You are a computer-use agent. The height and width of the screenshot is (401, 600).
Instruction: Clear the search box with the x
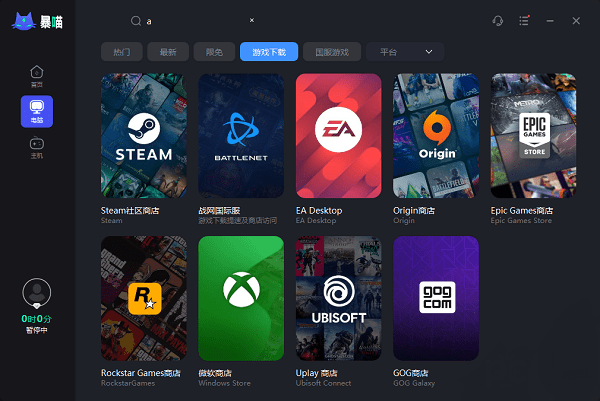pyautogui.click(x=252, y=20)
